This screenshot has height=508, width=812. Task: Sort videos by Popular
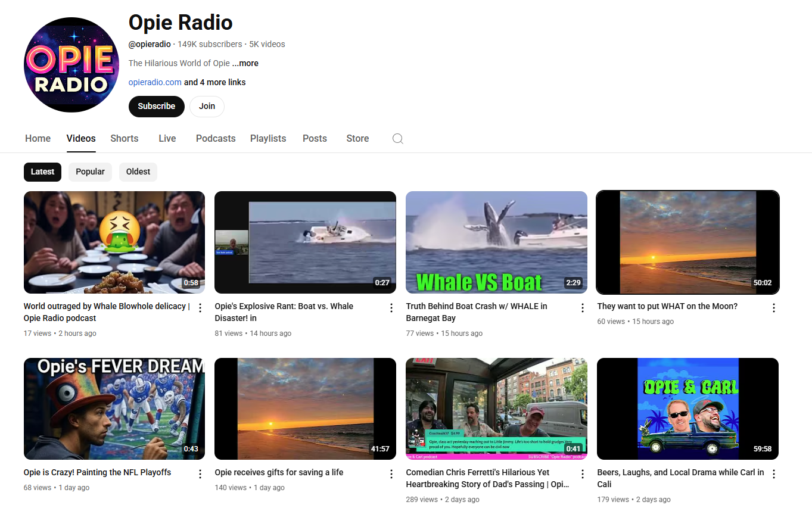tap(91, 172)
